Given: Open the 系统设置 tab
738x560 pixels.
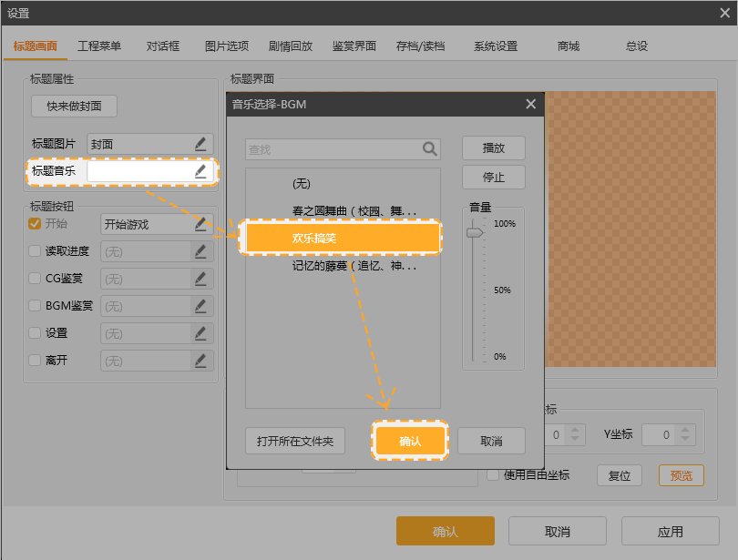Looking at the screenshot, I should (x=495, y=46).
